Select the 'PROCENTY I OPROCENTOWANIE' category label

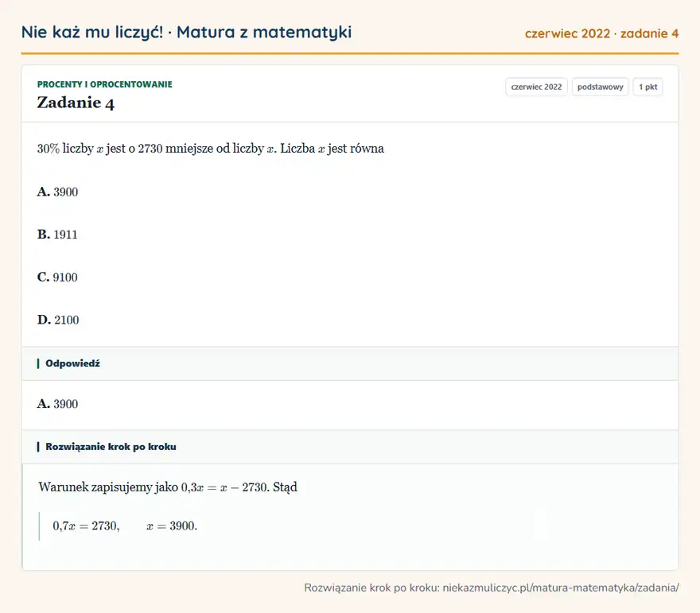(x=104, y=84)
